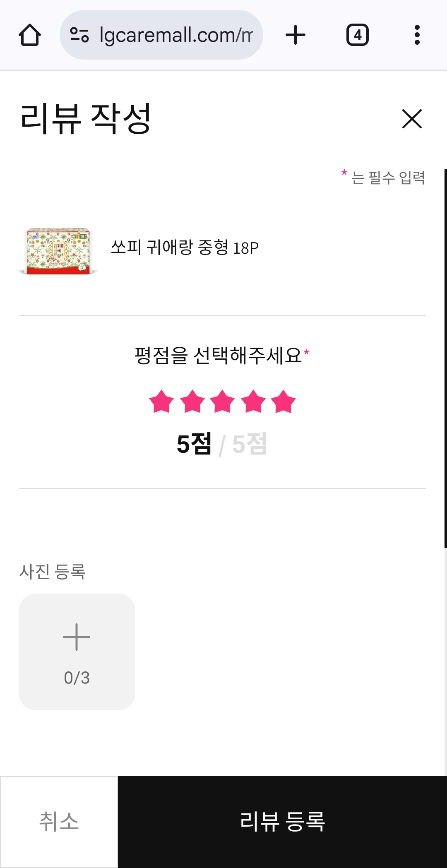
Task: Open a new browser tab
Action: tap(296, 35)
